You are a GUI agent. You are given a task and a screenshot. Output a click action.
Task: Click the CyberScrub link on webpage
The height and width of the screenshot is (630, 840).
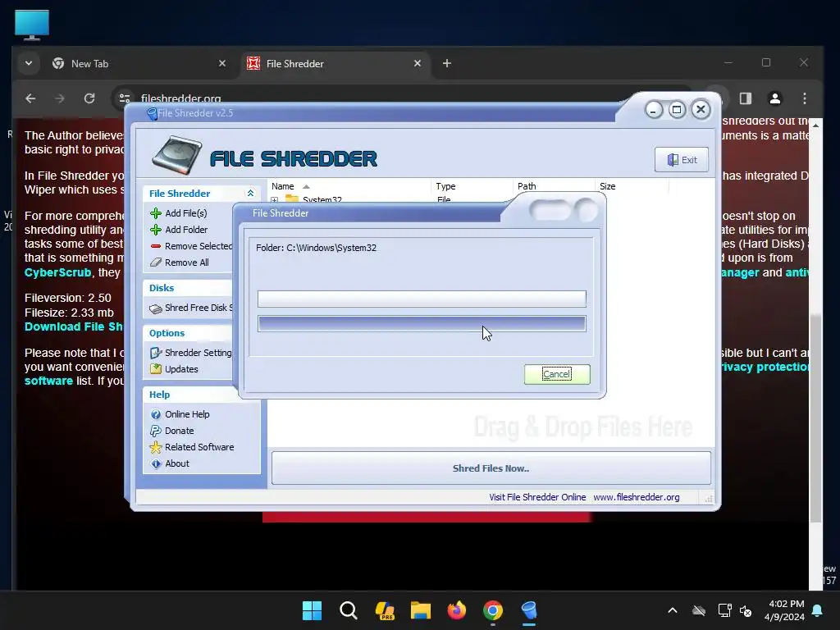pyautogui.click(x=58, y=272)
